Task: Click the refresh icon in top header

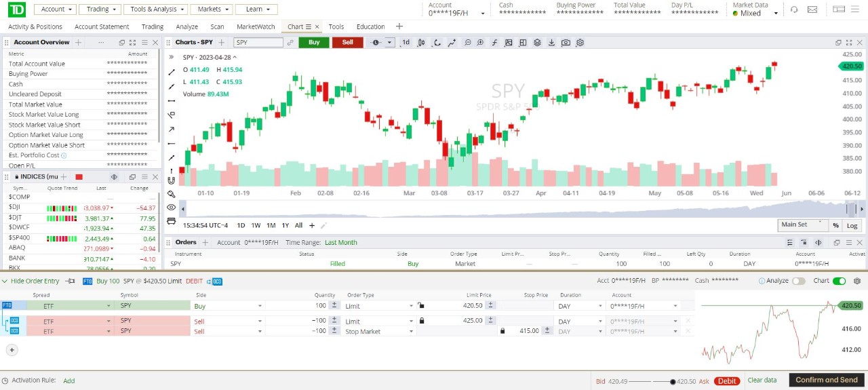Action: (794, 9)
